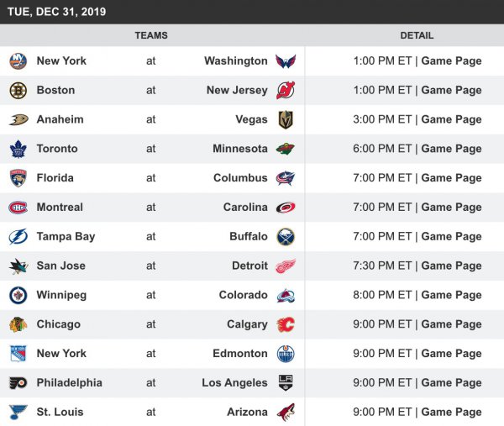Open Game Page for St. Louis at Arizona
The image size is (504, 426).
(451, 413)
